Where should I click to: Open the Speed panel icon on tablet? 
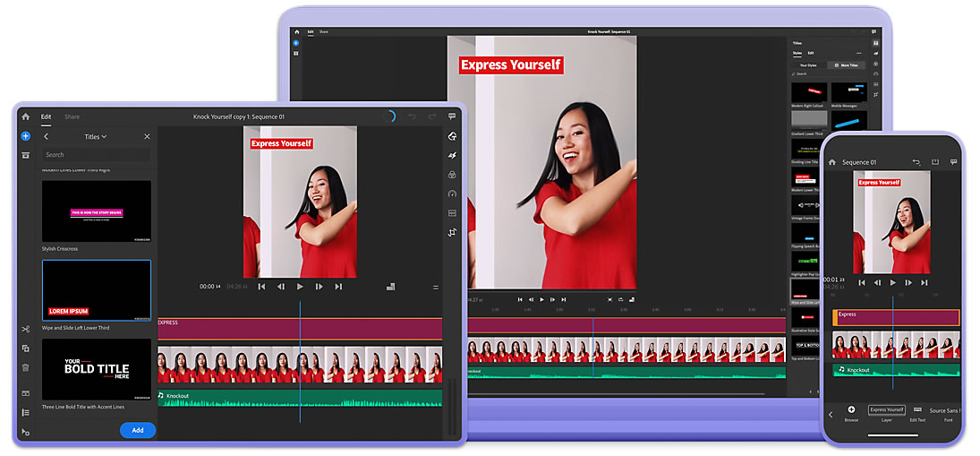452,194
